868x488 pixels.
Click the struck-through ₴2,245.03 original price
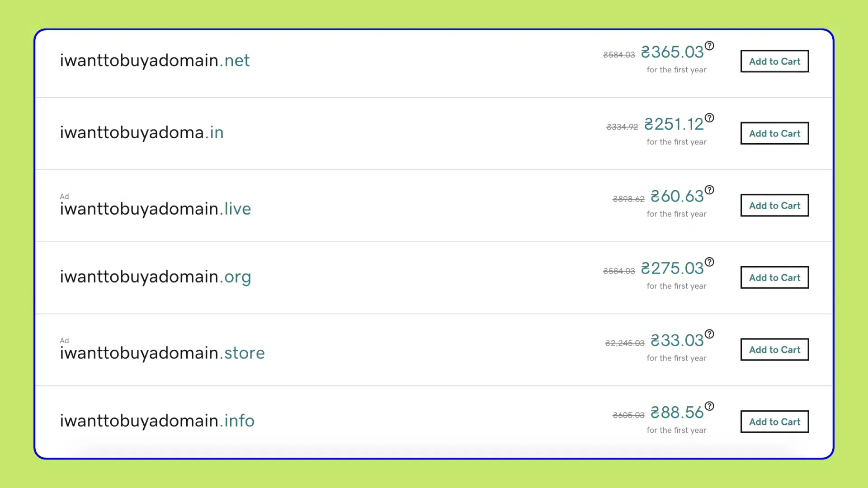pos(624,343)
